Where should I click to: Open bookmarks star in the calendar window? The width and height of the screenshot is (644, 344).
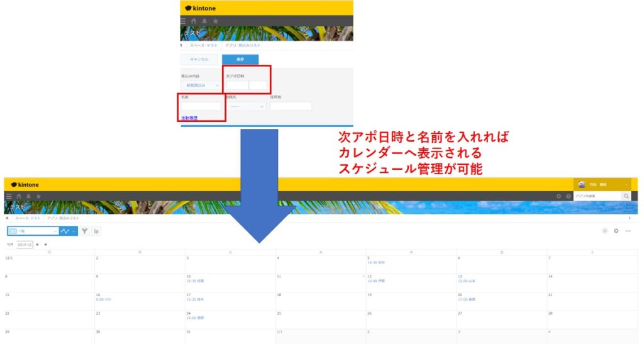pyautogui.click(x=38, y=196)
